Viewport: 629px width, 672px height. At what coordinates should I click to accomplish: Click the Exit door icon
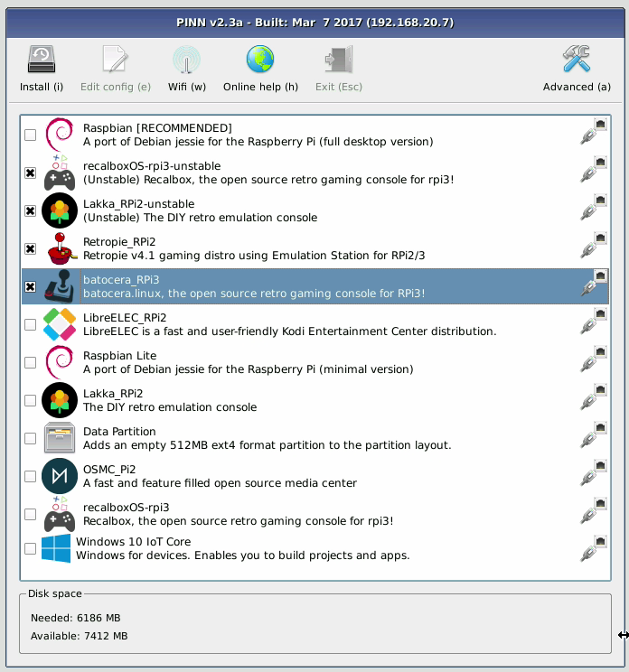pos(339,59)
